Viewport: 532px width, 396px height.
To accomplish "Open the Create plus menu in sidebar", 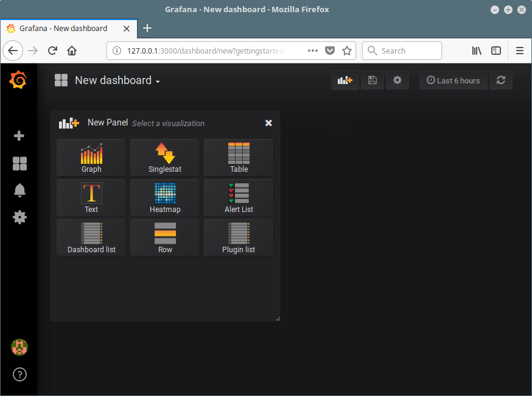I will pyautogui.click(x=19, y=136).
